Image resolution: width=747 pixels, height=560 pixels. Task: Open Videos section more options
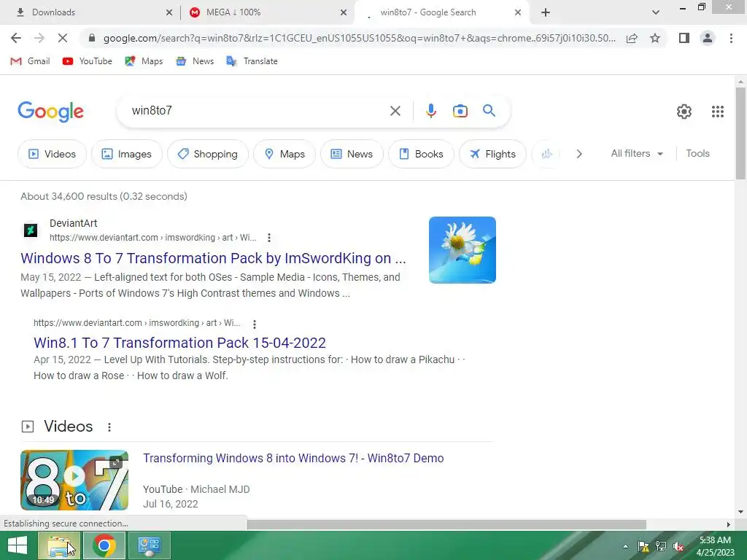click(109, 427)
